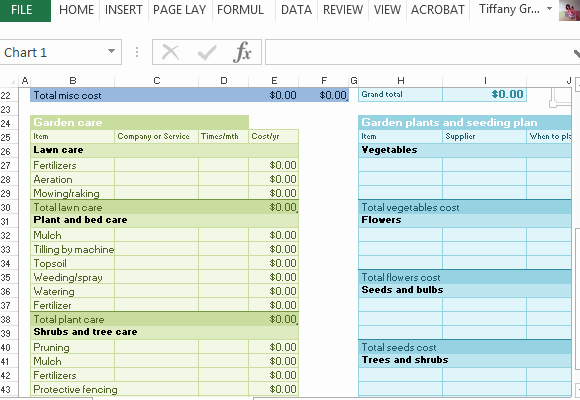Select the Company or Service header

click(x=156, y=136)
